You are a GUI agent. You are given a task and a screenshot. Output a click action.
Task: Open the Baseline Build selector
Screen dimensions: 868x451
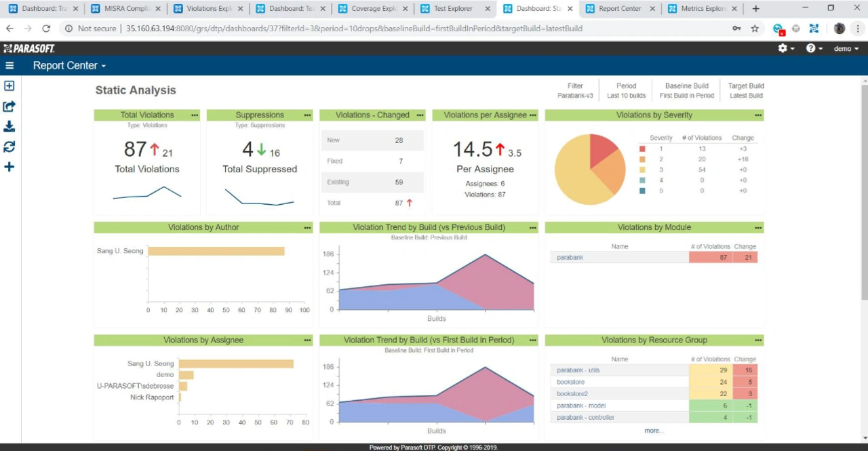686,91
